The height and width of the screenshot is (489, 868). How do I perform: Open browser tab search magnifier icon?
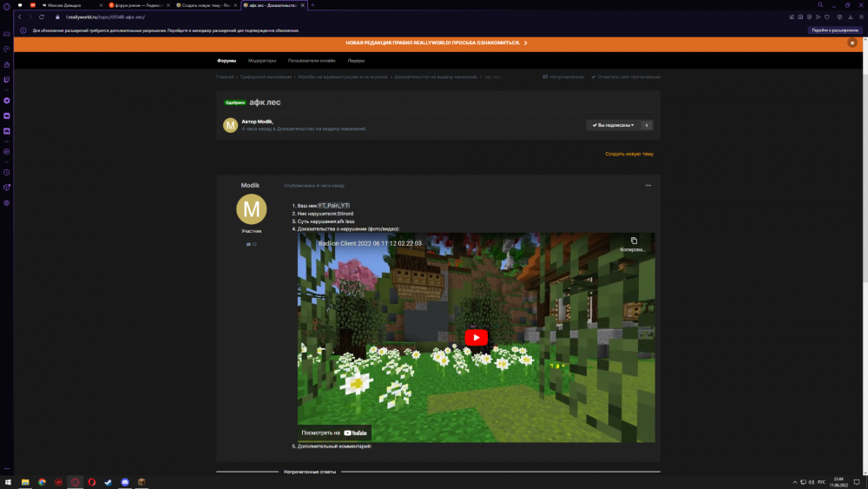pos(820,5)
